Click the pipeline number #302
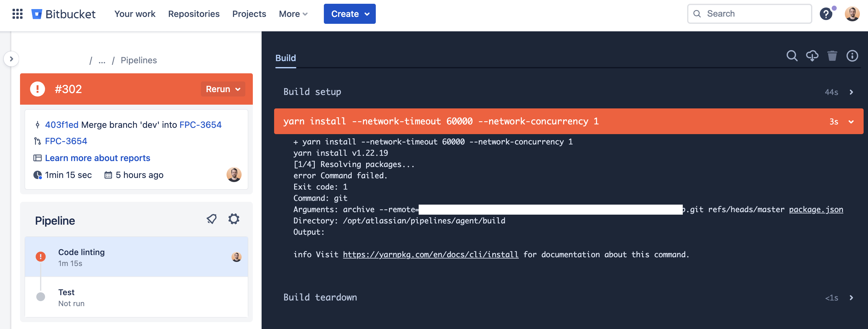 [x=69, y=89]
